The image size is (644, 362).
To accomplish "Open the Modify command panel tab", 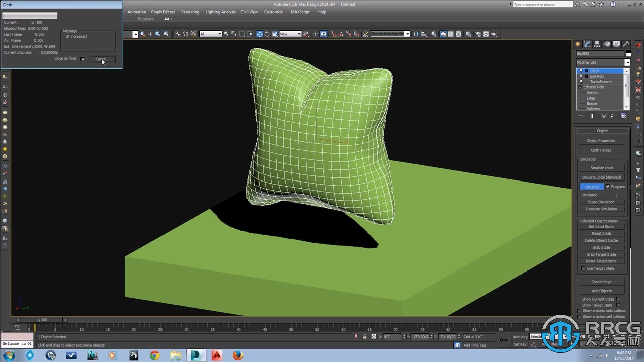I will coord(587,44).
